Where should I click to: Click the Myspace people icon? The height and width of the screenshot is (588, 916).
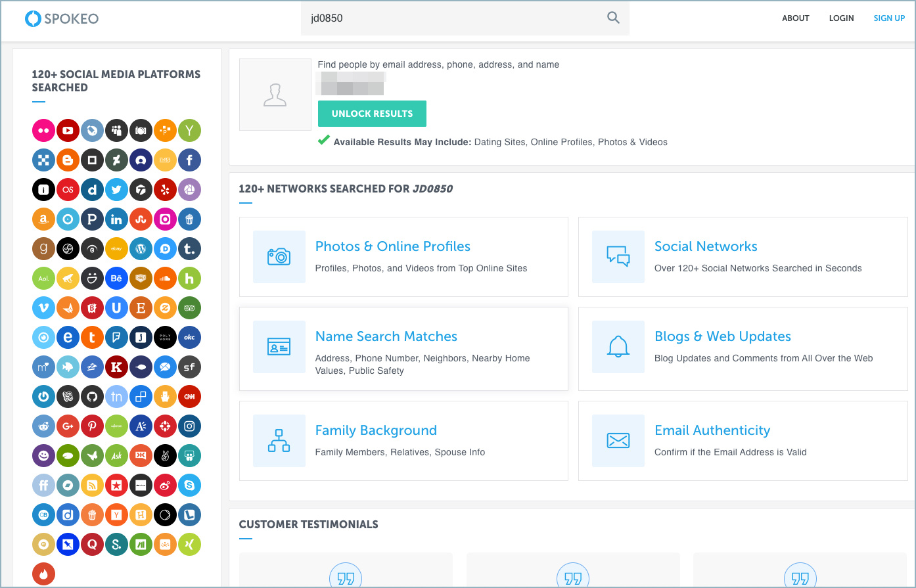pos(116,131)
